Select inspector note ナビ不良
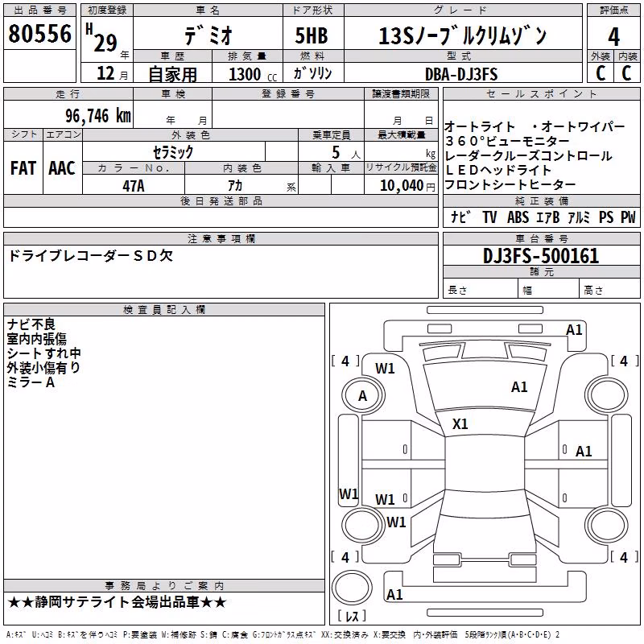 [31, 324]
